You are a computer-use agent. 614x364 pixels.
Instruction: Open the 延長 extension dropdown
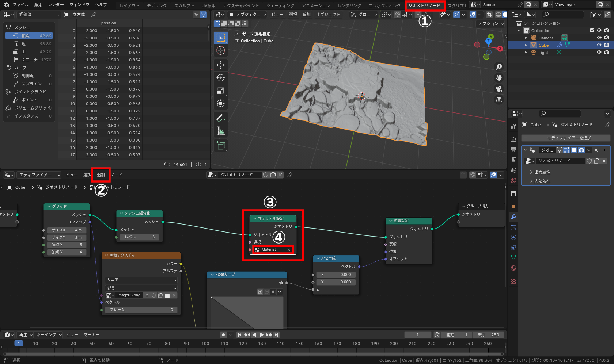pyautogui.click(x=141, y=288)
